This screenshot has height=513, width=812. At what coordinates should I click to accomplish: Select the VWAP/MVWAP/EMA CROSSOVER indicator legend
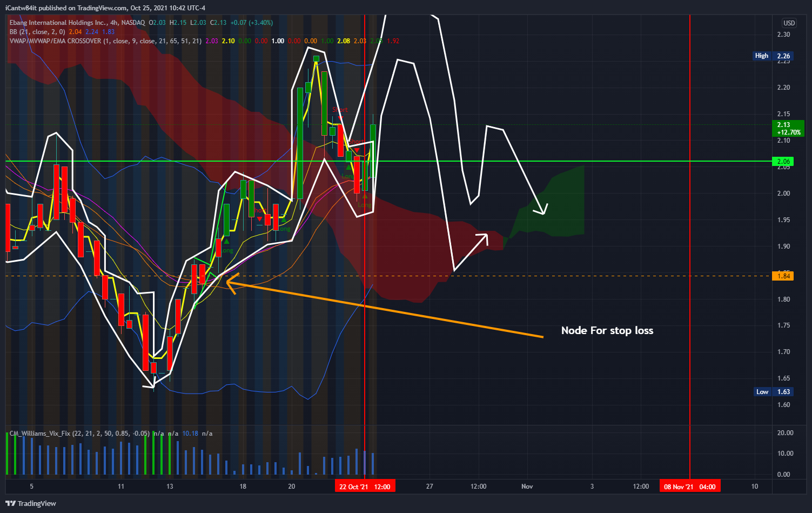106,41
